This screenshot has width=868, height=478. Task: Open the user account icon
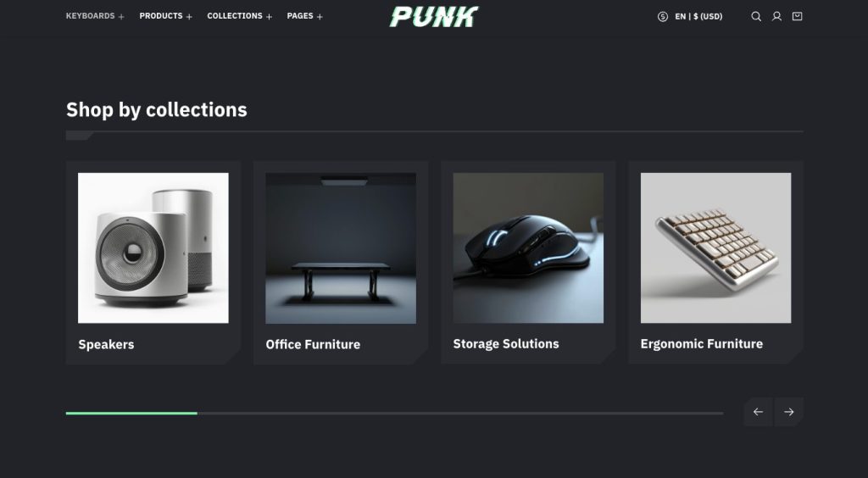[776, 17]
